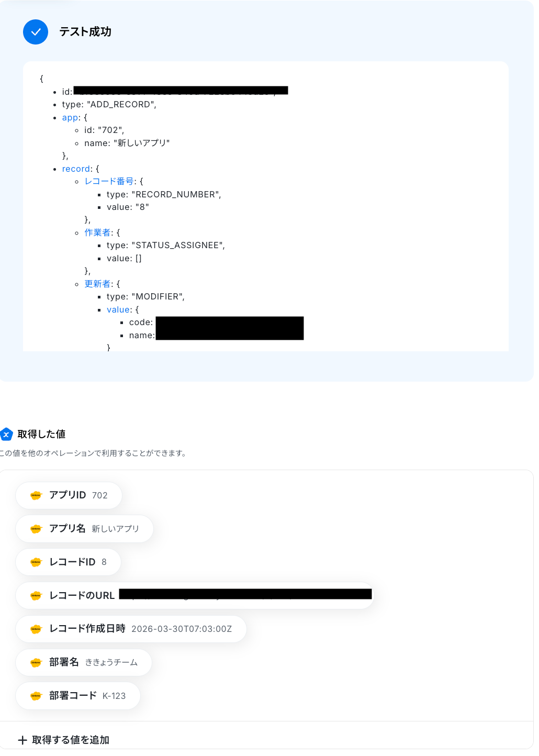Collapse the 作業者 JSON node
The height and width of the screenshot is (756, 539).
tap(97, 233)
